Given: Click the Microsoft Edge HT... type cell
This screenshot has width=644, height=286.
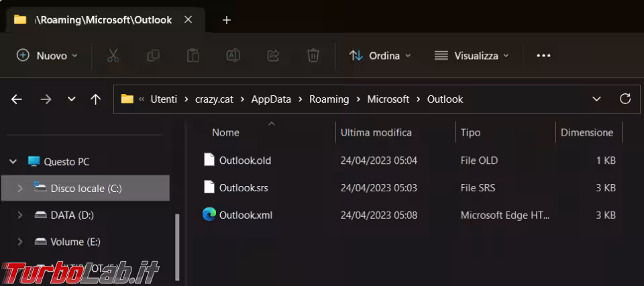Looking at the screenshot, I should click(x=504, y=215).
